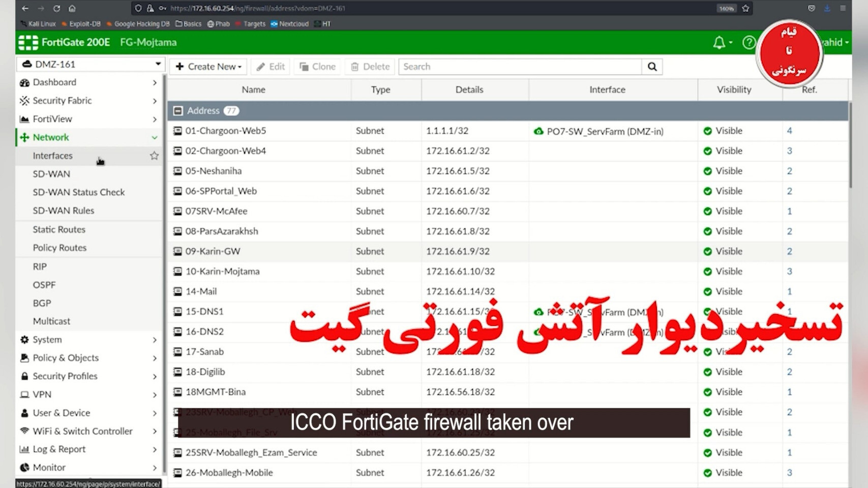This screenshot has width=868, height=488.
Task: Open reference count 3 for 10-Karin-Mojtama
Action: pyautogui.click(x=789, y=271)
